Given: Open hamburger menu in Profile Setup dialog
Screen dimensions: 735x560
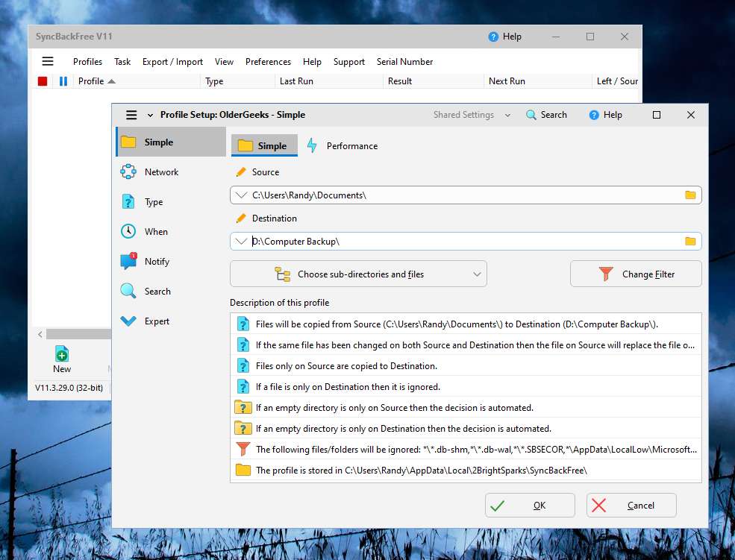Looking at the screenshot, I should pyautogui.click(x=131, y=115).
